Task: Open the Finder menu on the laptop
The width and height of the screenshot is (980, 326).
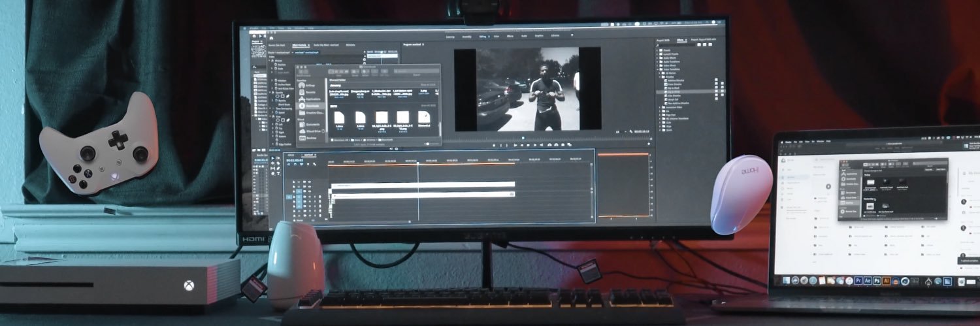Action: point(788,142)
